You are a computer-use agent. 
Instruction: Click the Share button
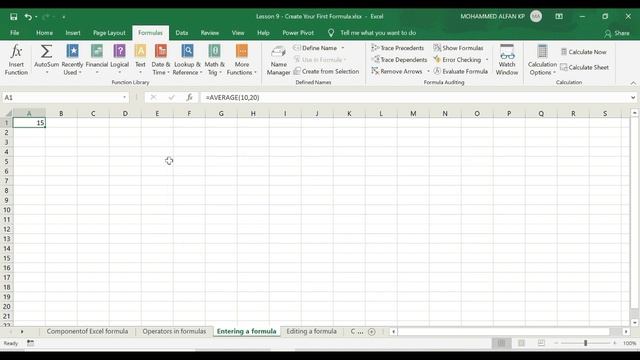[617, 33]
